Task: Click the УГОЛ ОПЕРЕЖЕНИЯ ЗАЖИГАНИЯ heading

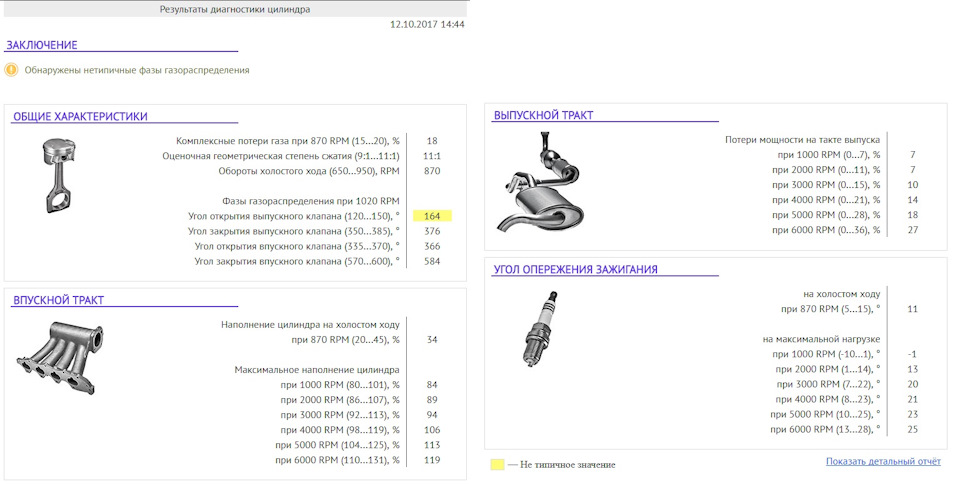Action: click(x=576, y=269)
